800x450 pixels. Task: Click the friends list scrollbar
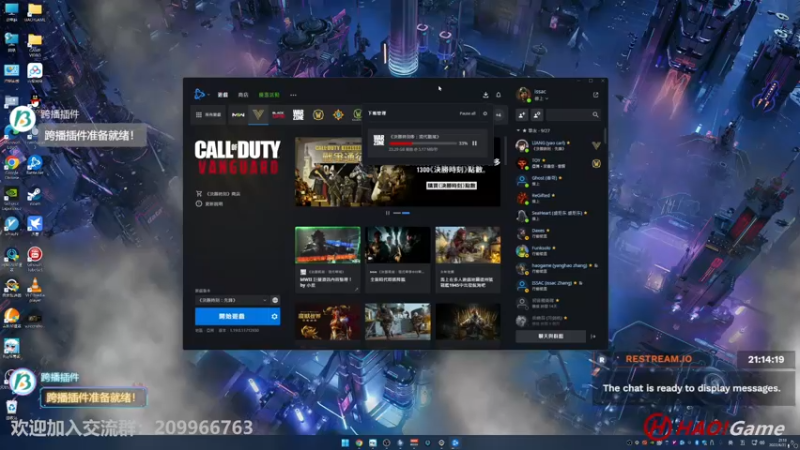[x=605, y=137]
